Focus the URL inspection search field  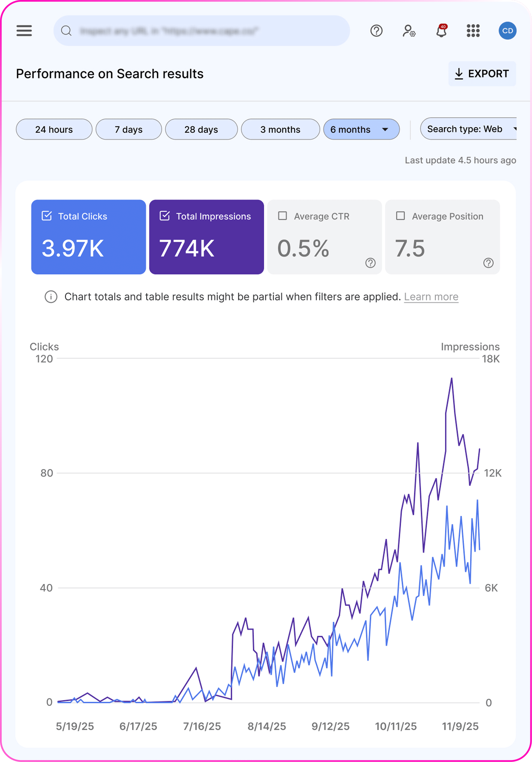click(206, 31)
